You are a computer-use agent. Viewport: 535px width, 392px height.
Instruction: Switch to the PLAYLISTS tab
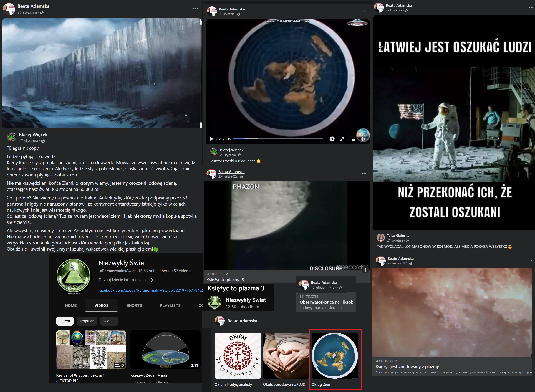[170, 305]
